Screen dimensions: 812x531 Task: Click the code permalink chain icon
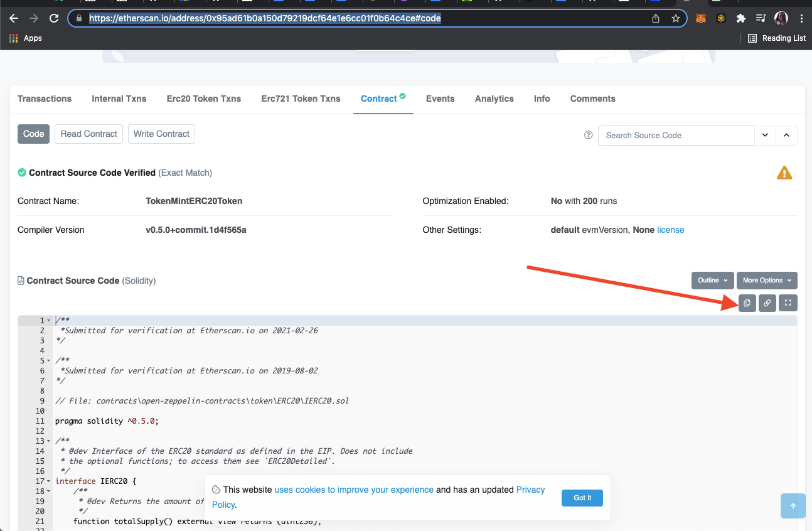(x=767, y=303)
